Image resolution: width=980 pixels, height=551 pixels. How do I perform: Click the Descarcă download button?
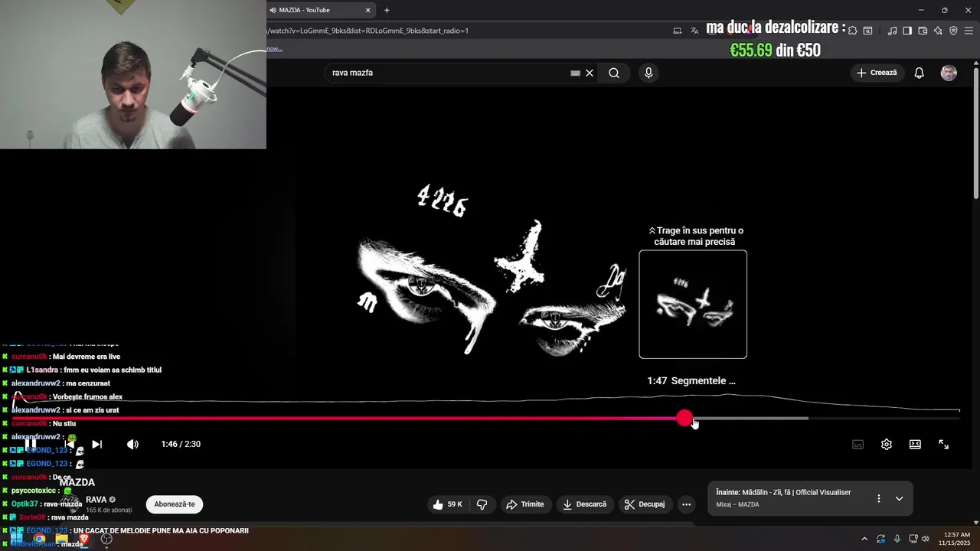click(584, 504)
